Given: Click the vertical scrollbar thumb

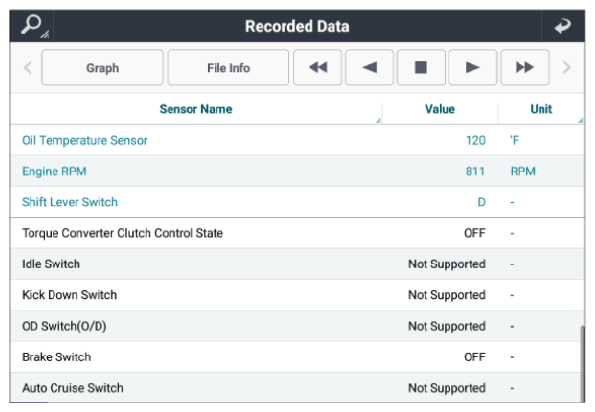Looking at the screenshot, I should [x=582, y=363].
